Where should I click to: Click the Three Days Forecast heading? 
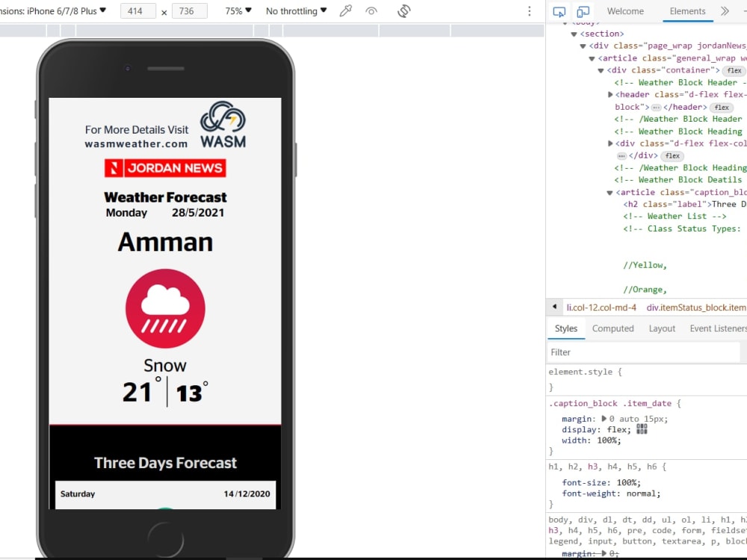tap(165, 463)
